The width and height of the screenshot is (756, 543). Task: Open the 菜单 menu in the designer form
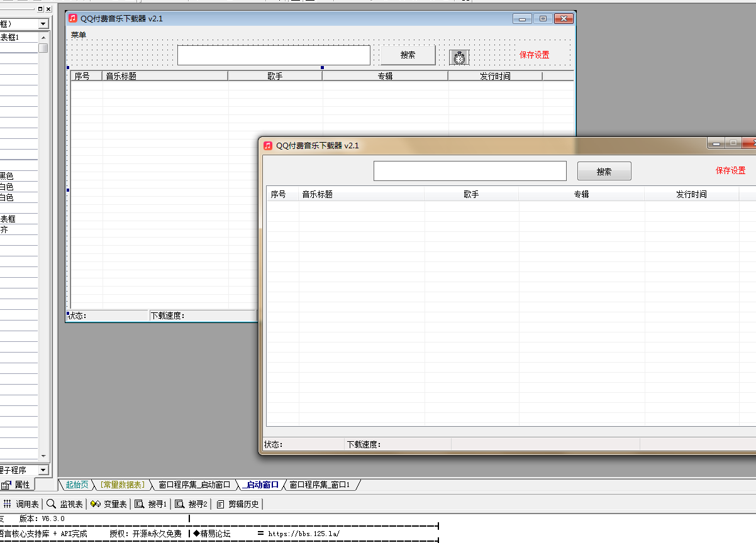[79, 35]
